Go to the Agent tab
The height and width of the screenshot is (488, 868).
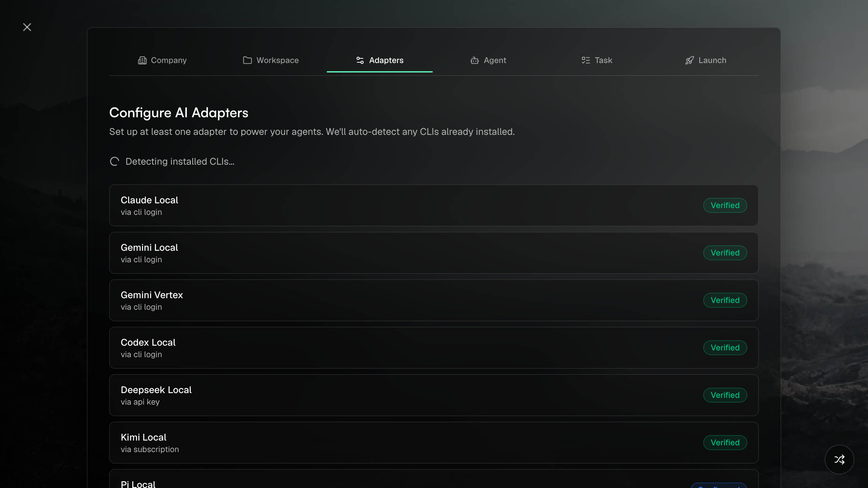(488, 60)
